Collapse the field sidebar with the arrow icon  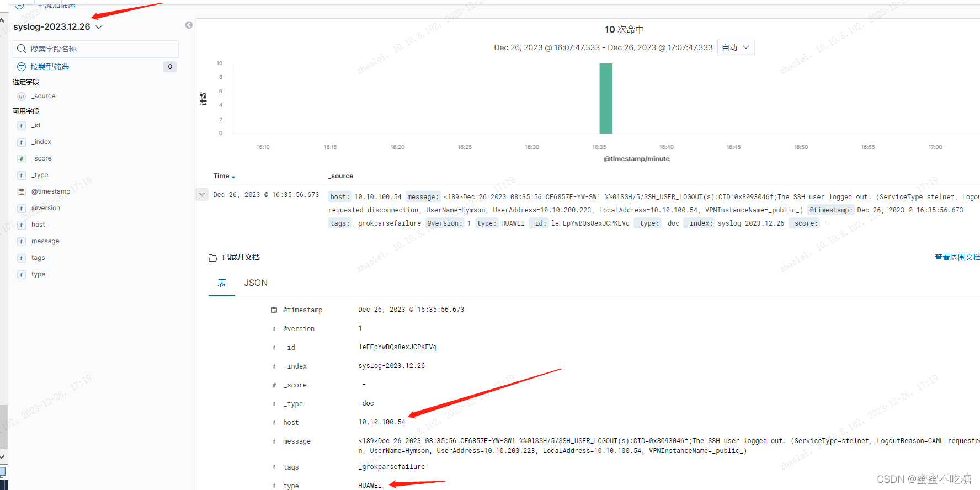tap(189, 25)
